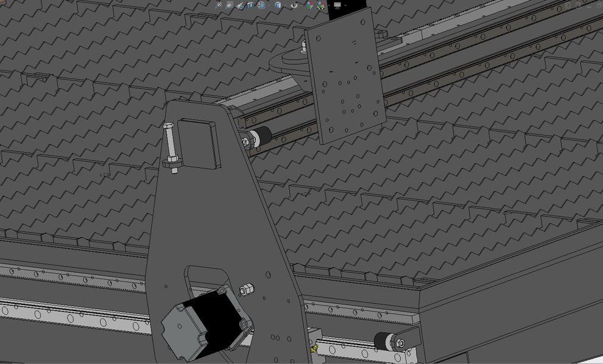The width and height of the screenshot is (603, 364).
Task: Expand the Apply Scene dropdown arrow
Action: (329, 5)
